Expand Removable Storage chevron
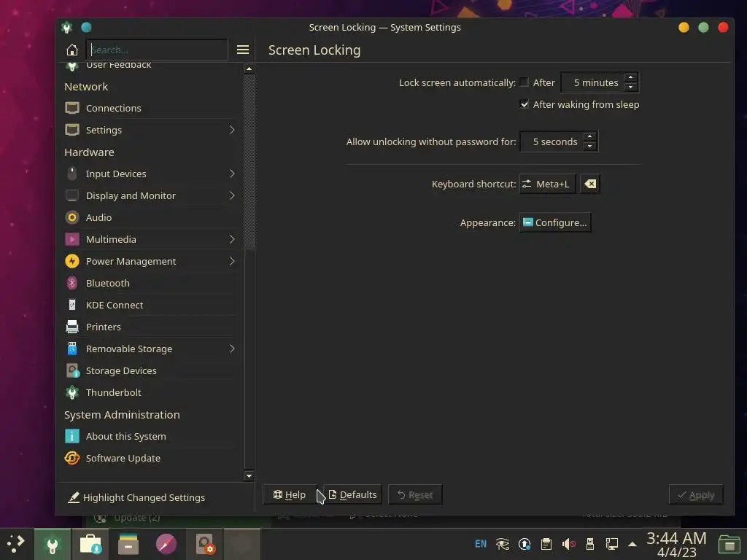747x560 pixels. point(232,349)
